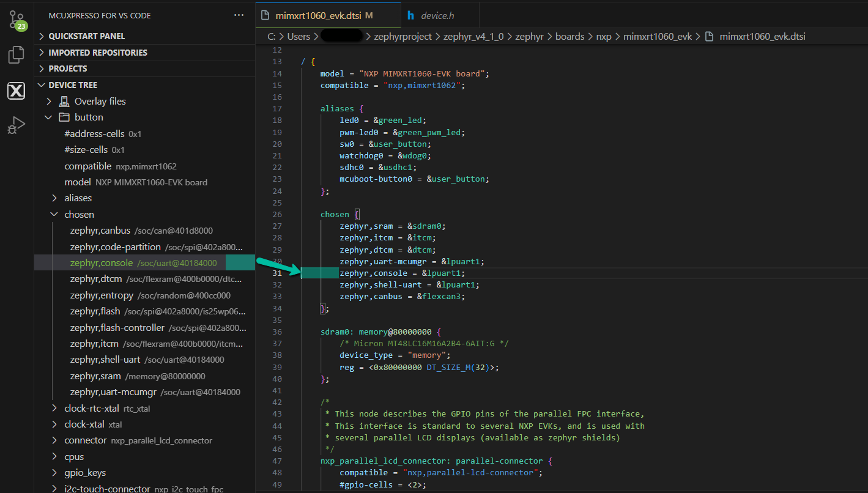
Task: Collapse the Device Tree section
Action: pos(72,85)
